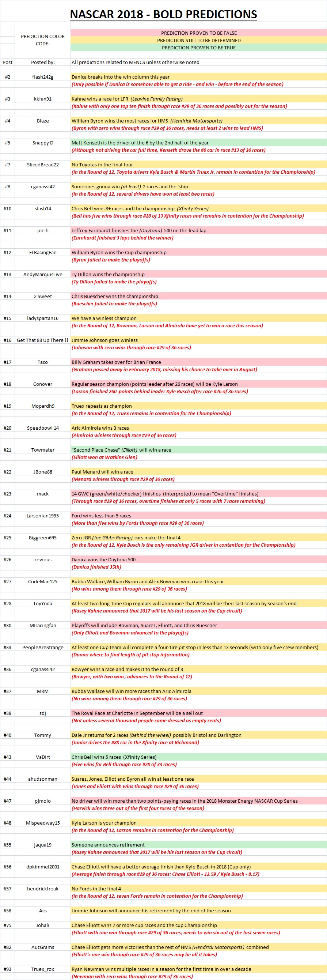Click 'Danica wins the Daytona 500' cell
Viewport: 327px width, 980px height.
[x=103, y=559]
